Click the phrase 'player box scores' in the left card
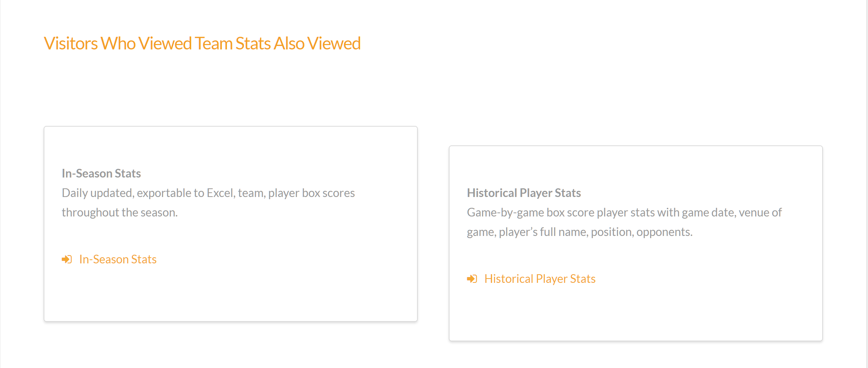 click(311, 193)
